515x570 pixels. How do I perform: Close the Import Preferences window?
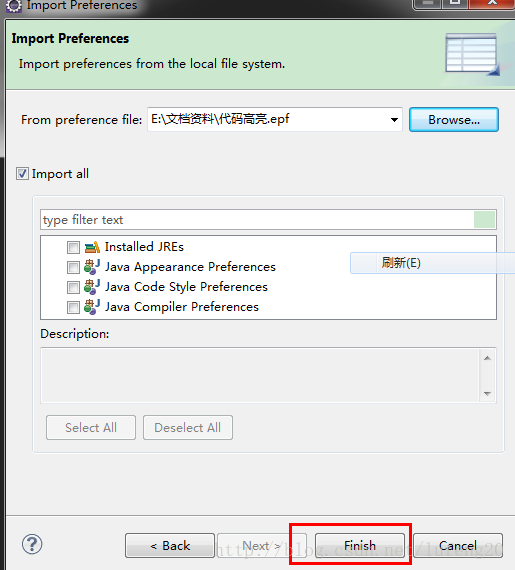[492, 4]
